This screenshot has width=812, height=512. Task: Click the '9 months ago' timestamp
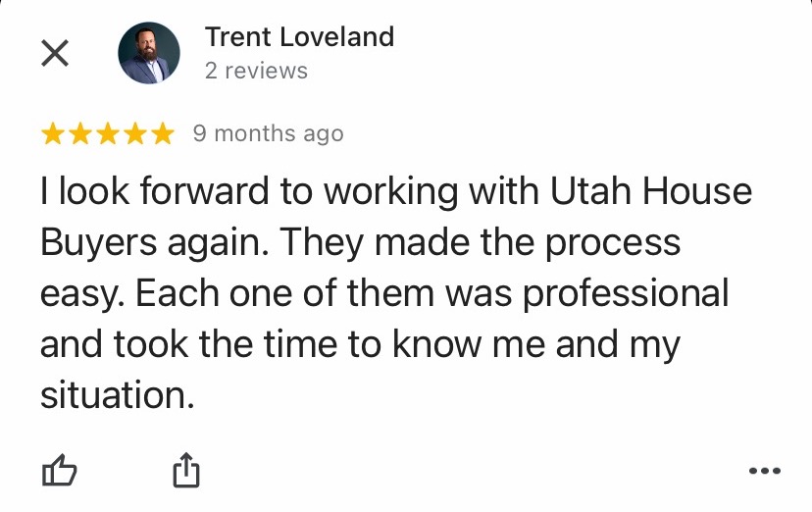click(x=269, y=133)
